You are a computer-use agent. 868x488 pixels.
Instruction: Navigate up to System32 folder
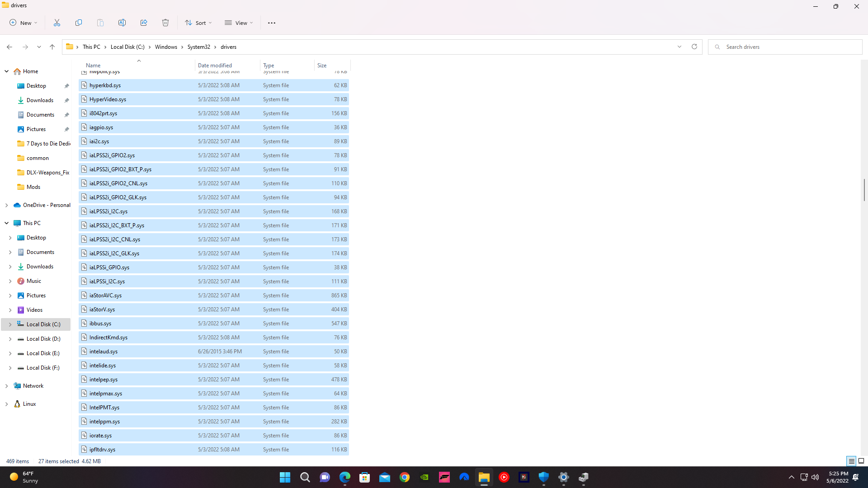click(x=52, y=47)
